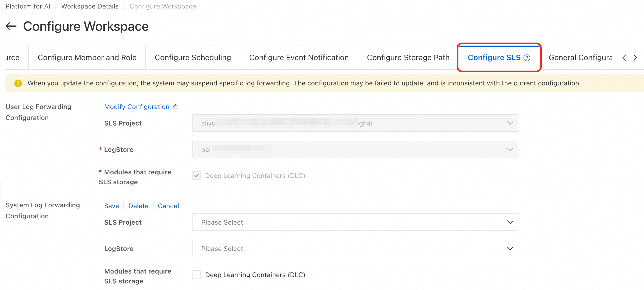Image resolution: width=644 pixels, height=290 pixels.
Task: Enable Deep Learning Containers for System Log
Action: coord(196,275)
